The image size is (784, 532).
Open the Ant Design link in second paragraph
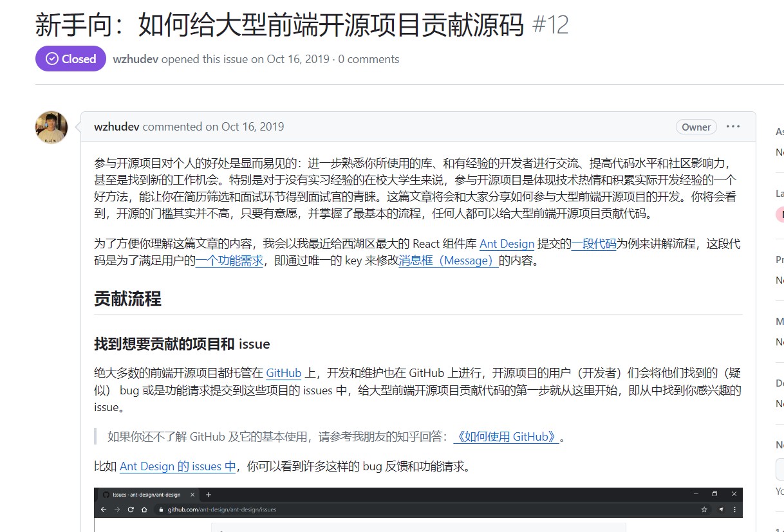tap(507, 244)
